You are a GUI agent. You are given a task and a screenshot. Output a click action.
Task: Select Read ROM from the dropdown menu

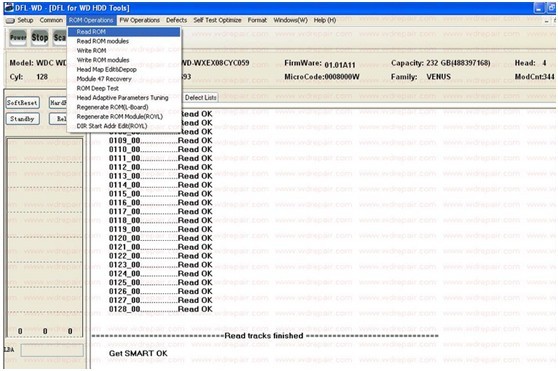pyautogui.click(x=124, y=32)
